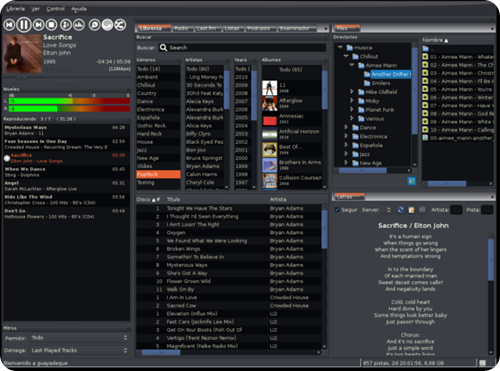The image size is (500, 371).
Task: Click the lyrics Artista field
Action: coord(456,210)
